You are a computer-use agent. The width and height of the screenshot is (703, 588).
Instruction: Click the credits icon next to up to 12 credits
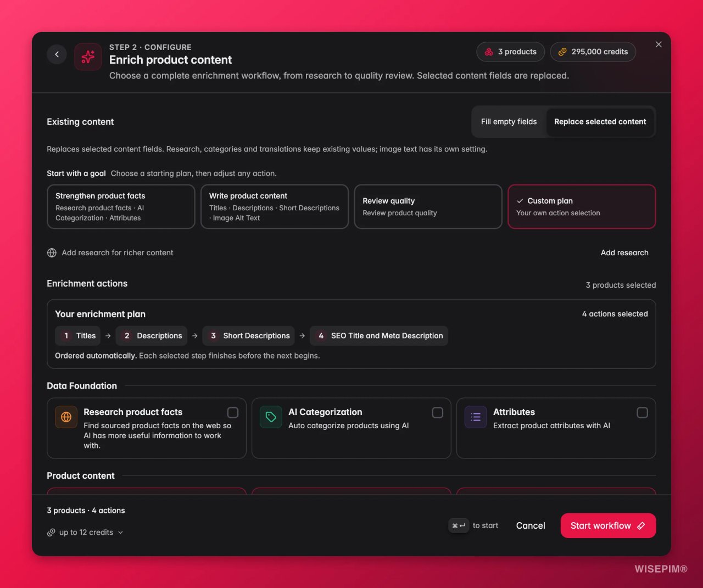click(x=51, y=533)
